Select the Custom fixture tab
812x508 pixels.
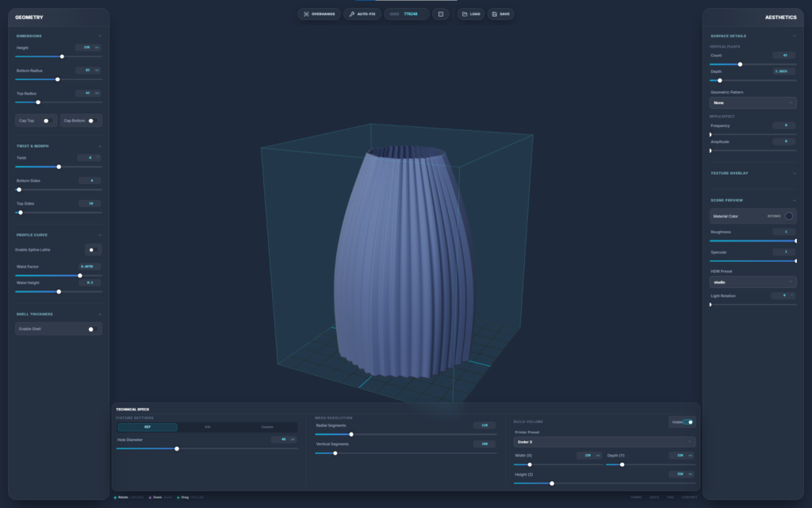267,427
